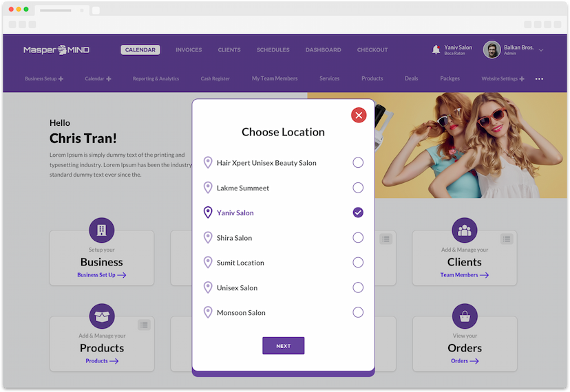Click the Orders basket icon
Viewport: 570px width, 392px height.
click(x=464, y=316)
